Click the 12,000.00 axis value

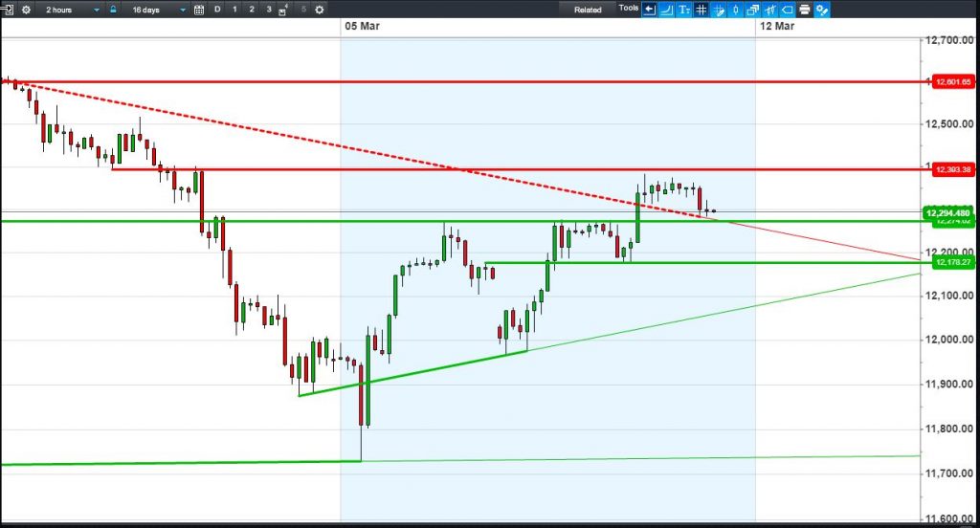pyautogui.click(x=948, y=340)
